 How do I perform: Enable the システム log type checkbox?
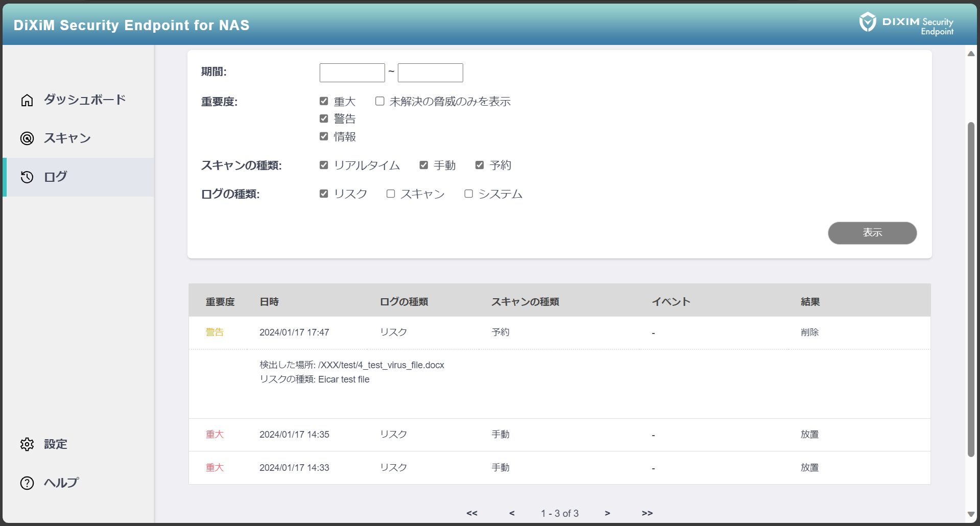pyautogui.click(x=468, y=194)
